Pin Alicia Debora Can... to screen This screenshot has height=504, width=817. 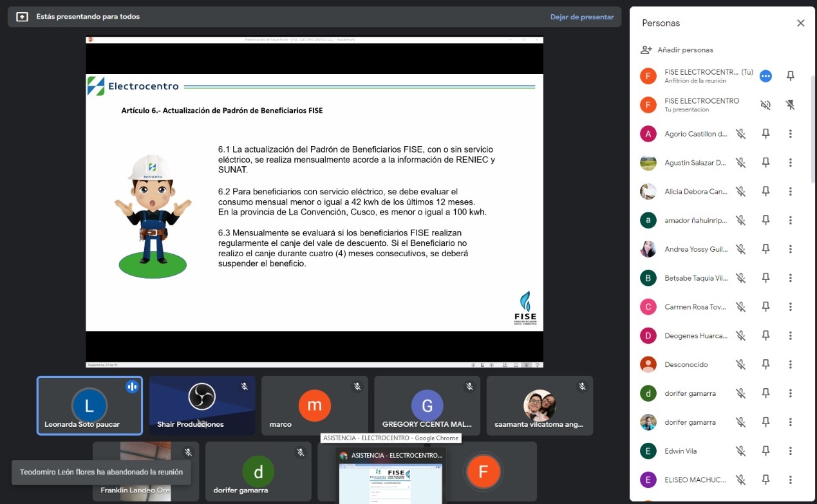coord(765,191)
